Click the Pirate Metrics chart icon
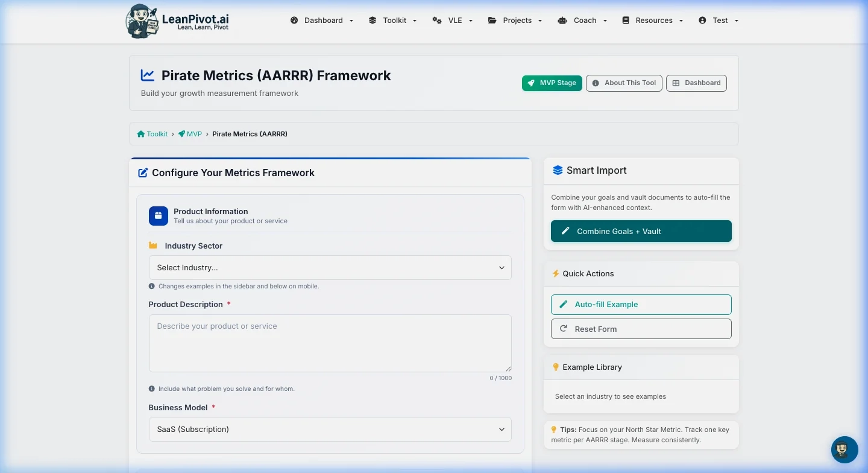 tap(148, 75)
